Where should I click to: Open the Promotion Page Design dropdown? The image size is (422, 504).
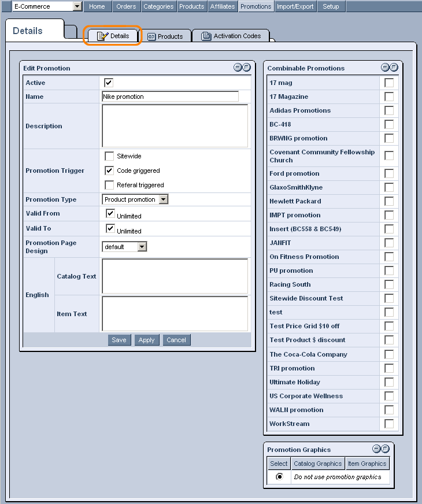(142, 247)
